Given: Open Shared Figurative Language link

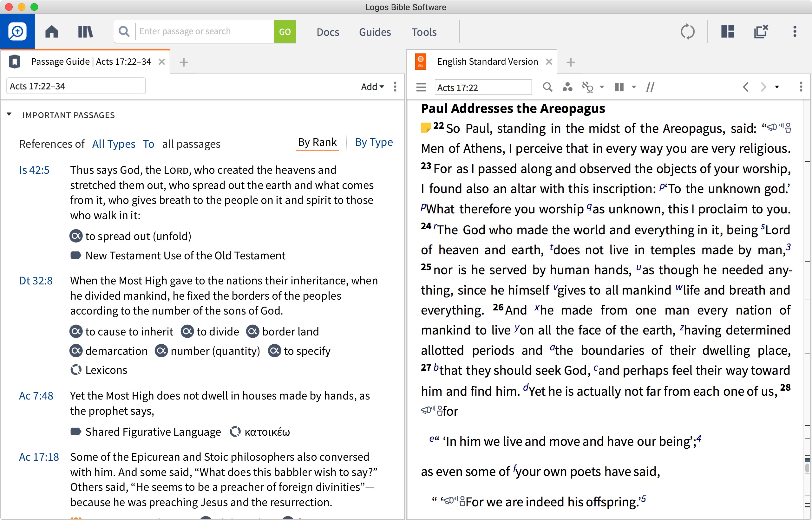Looking at the screenshot, I should 153,432.
